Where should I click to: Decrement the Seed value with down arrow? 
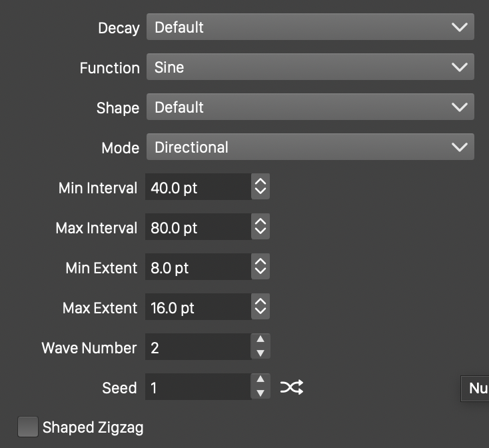(260, 394)
